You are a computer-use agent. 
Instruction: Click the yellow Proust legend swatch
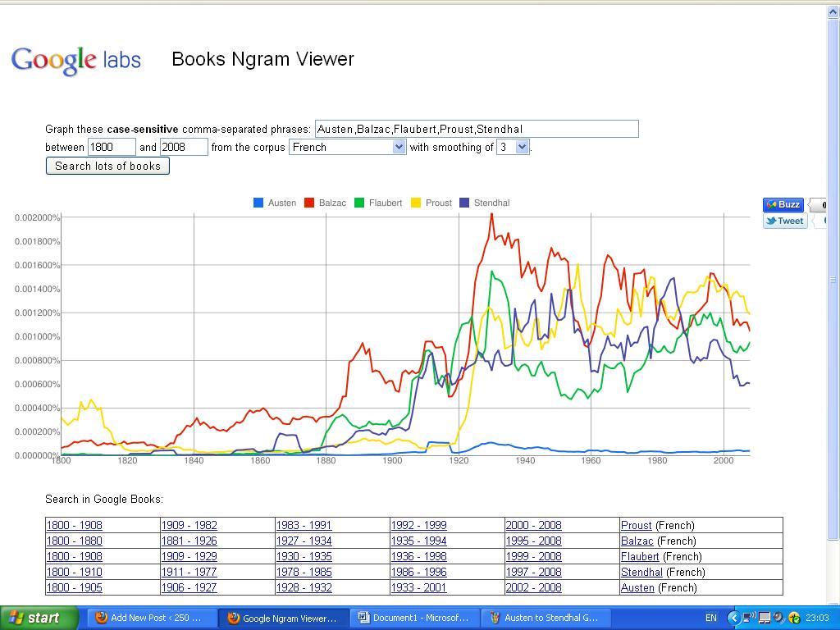(416, 203)
